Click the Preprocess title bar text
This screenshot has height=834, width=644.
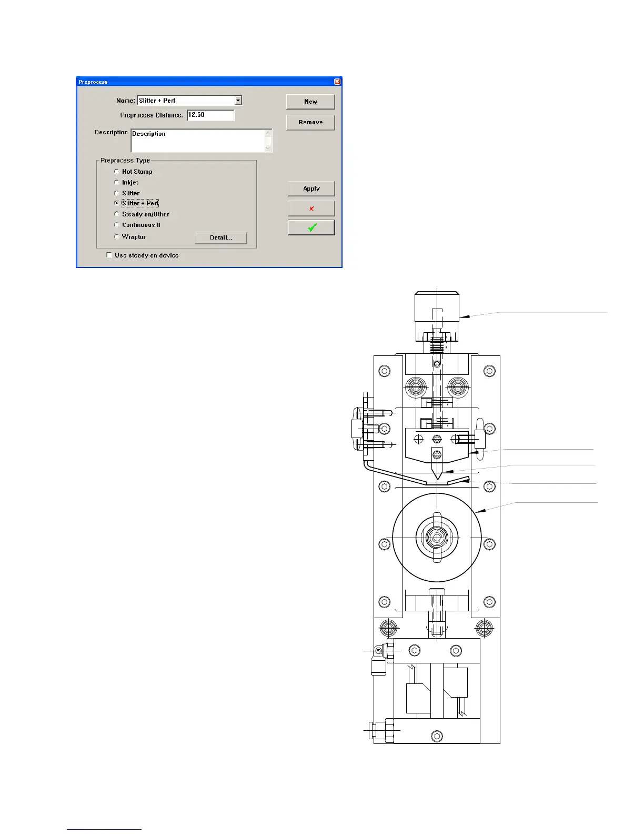(x=93, y=82)
